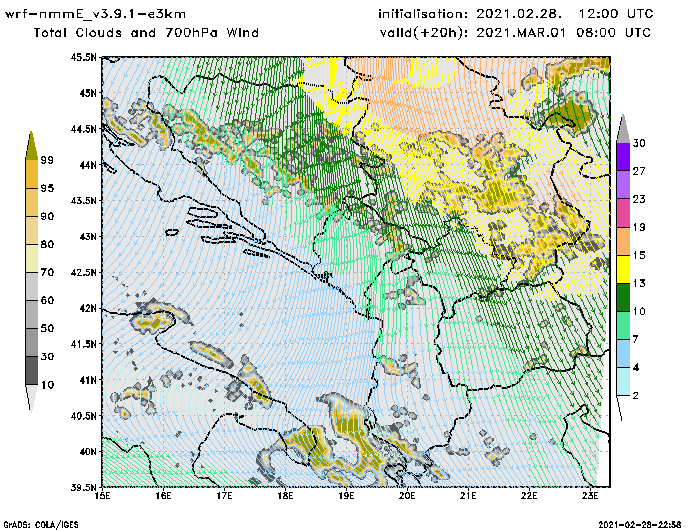Click the purple 27–30 wind speed swatch
The image size is (700, 530).
(622, 158)
